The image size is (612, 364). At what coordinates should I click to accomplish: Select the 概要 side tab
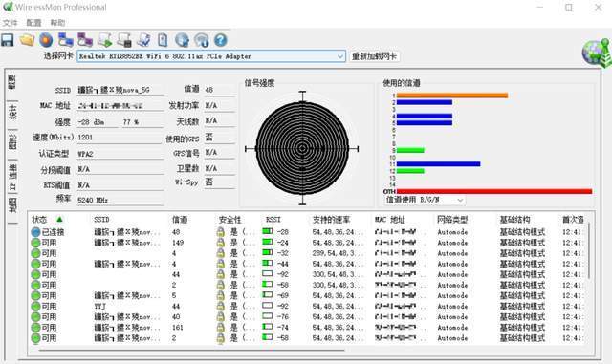(x=12, y=82)
